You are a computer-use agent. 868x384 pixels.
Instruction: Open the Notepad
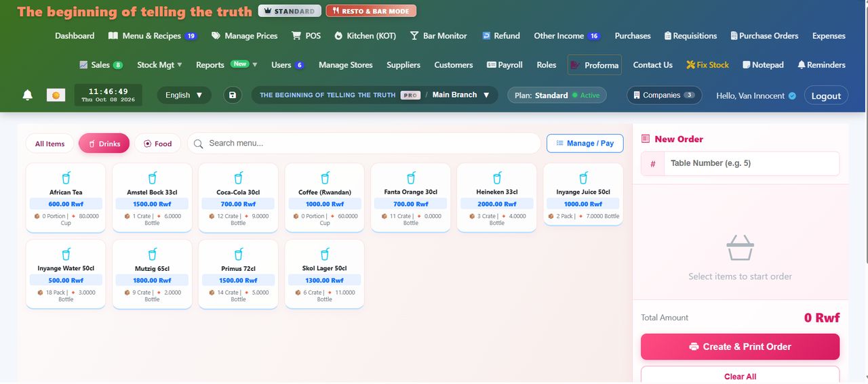click(x=763, y=65)
